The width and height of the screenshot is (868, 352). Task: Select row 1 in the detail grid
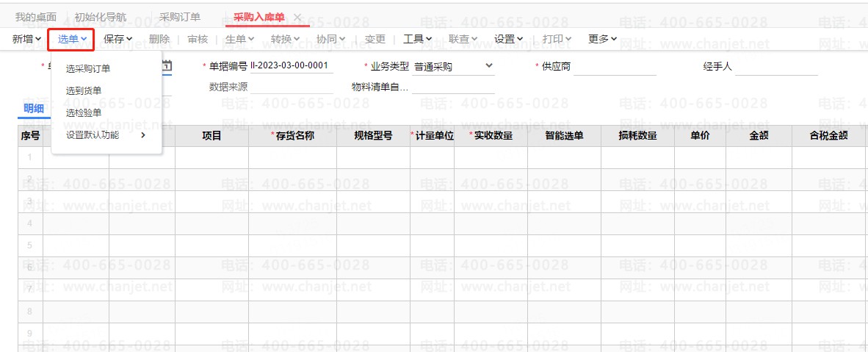30,157
